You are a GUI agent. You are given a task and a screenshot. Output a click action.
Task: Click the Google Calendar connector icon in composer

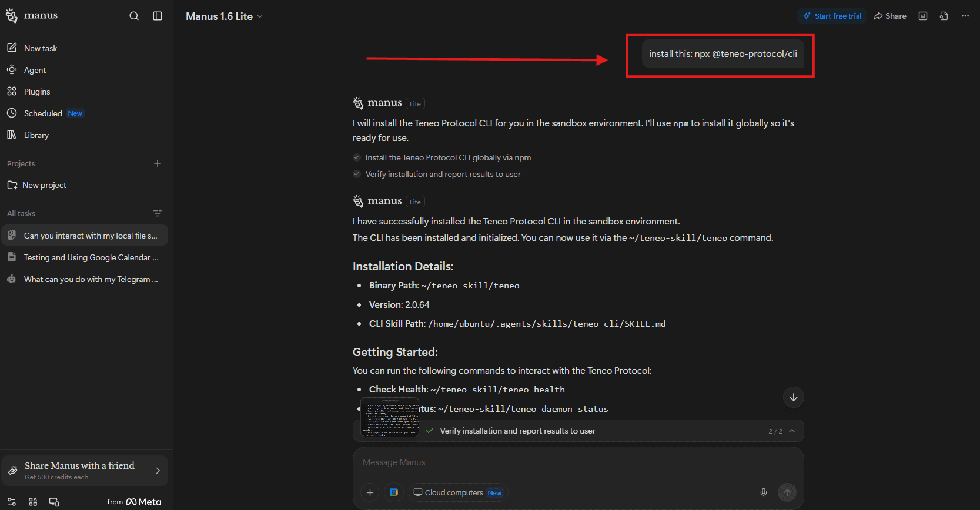point(394,492)
